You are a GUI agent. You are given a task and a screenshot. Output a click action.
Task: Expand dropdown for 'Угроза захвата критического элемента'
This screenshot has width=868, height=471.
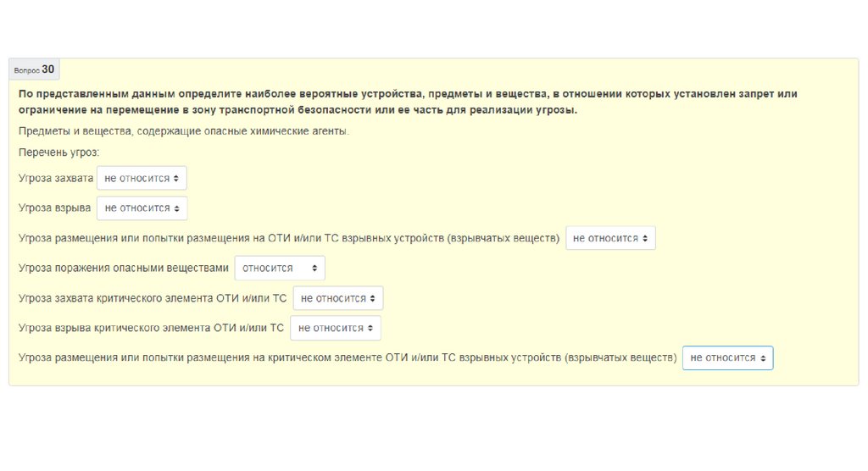tap(338, 298)
